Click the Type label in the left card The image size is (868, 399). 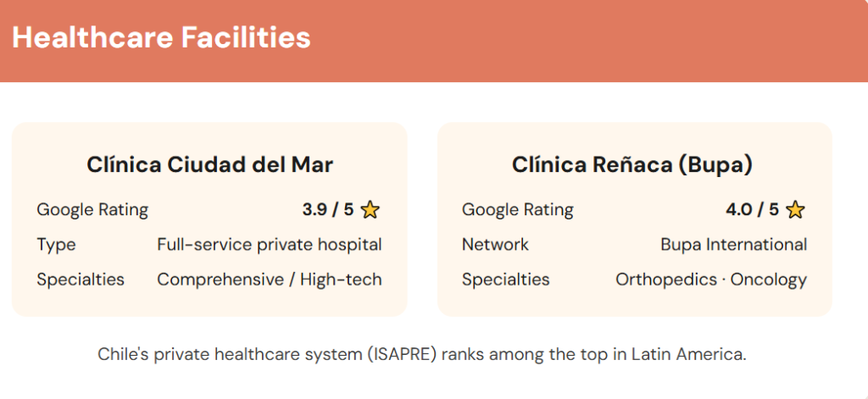pyautogui.click(x=56, y=245)
